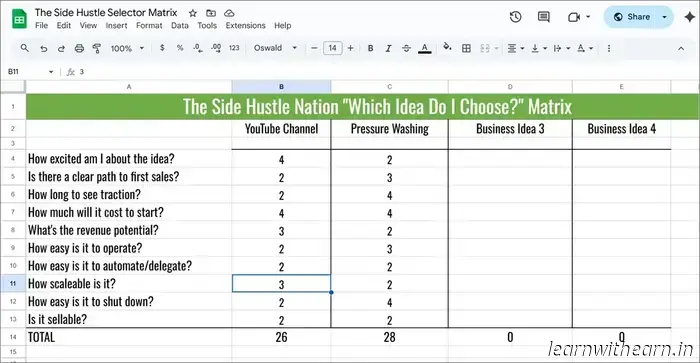Check the cloud save status icon
Image resolution: width=700 pixels, height=363 pixels.
[x=229, y=13]
